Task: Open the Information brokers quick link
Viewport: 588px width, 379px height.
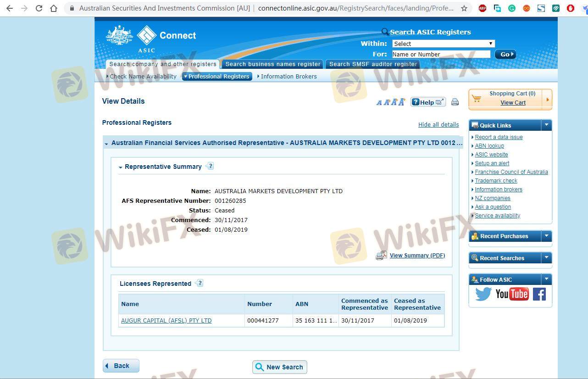Action: tap(499, 189)
